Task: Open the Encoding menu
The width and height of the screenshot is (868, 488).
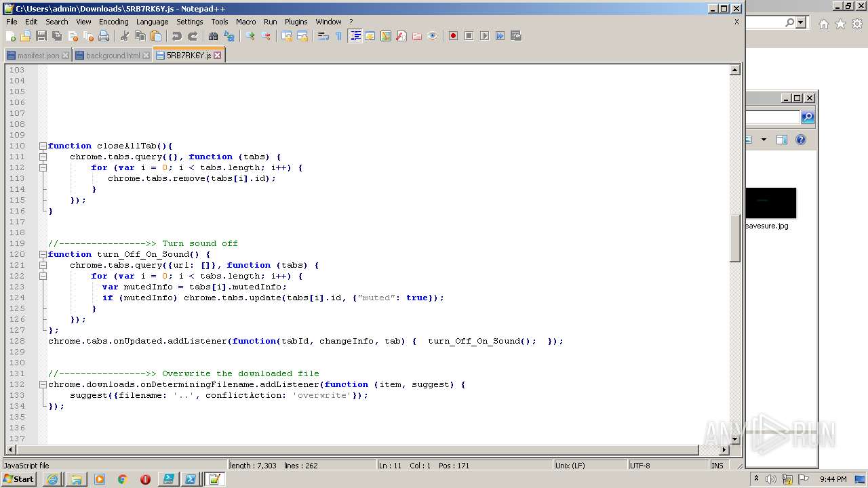Action: pos(113,22)
